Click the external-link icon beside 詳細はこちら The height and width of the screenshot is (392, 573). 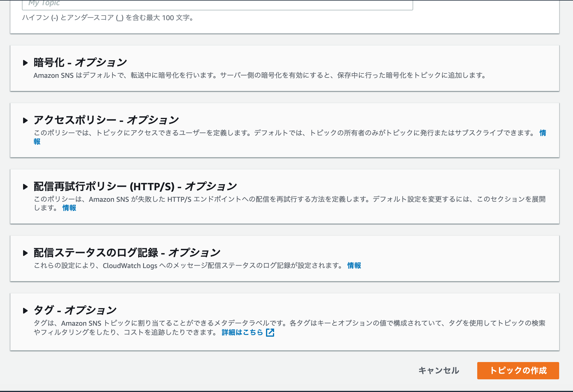tap(270, 332)
